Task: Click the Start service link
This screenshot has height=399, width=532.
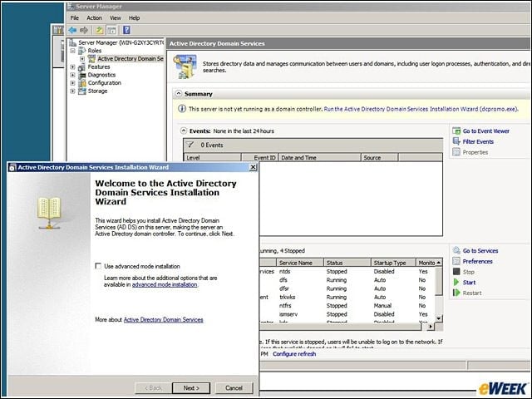Action: click(469, 283)
